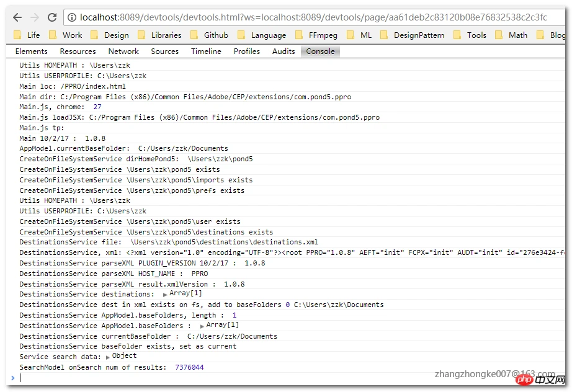Click the 'dirHomePond5' log line
The height and width of the screenshot is (392, 572).
[x=136, y=159]
